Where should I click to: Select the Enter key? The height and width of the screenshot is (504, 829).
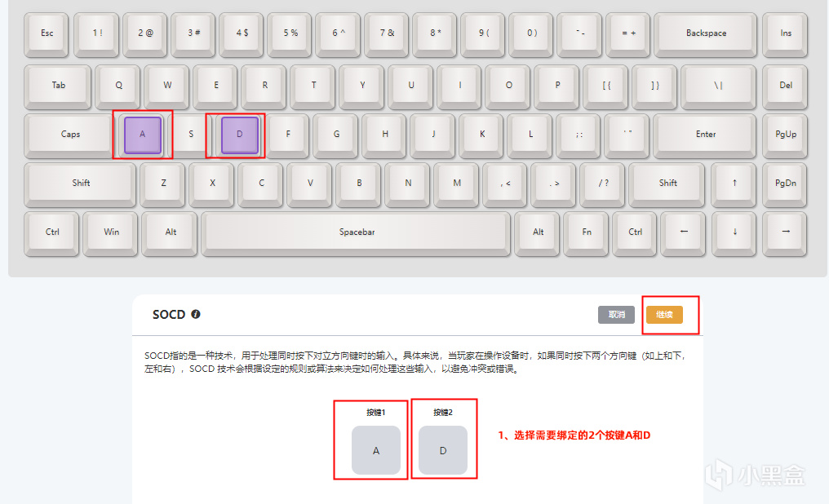(x=705, y=135)
